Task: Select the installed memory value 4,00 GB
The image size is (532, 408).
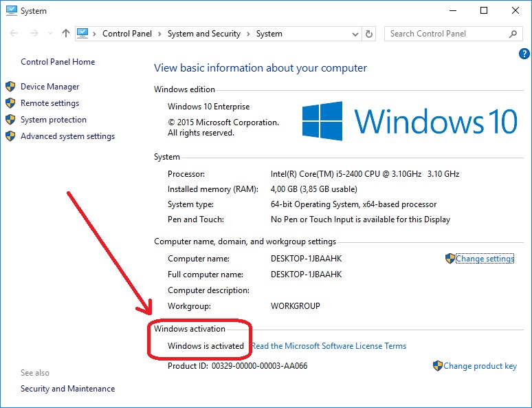Action: point(314,189)
